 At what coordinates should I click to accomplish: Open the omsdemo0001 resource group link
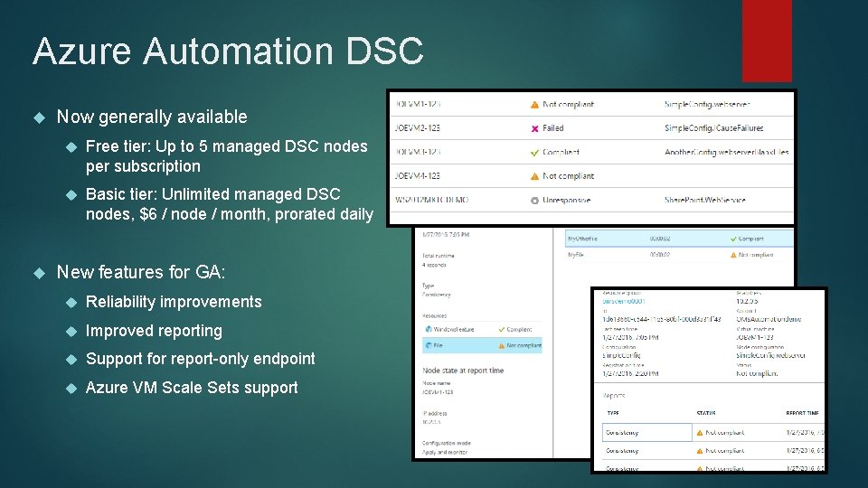pos(623,301)
